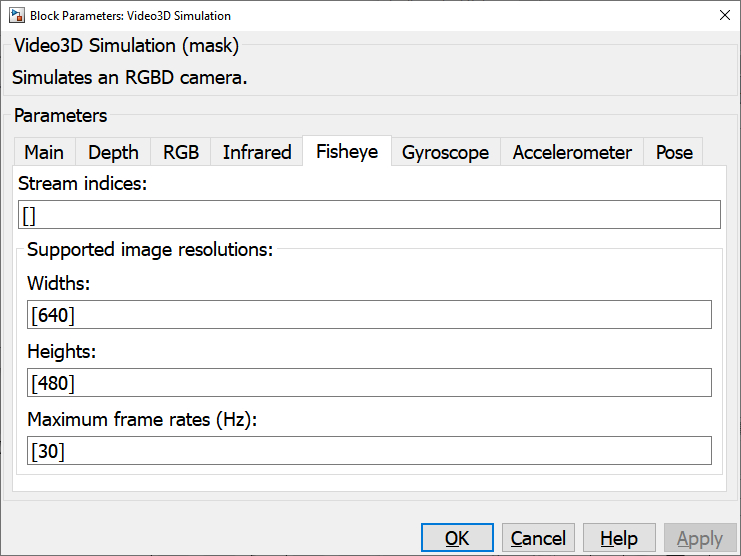The width and height of the screenshot is (741, 556).
Task: Close the Block Parameters dialog
Action: (724, 15)
